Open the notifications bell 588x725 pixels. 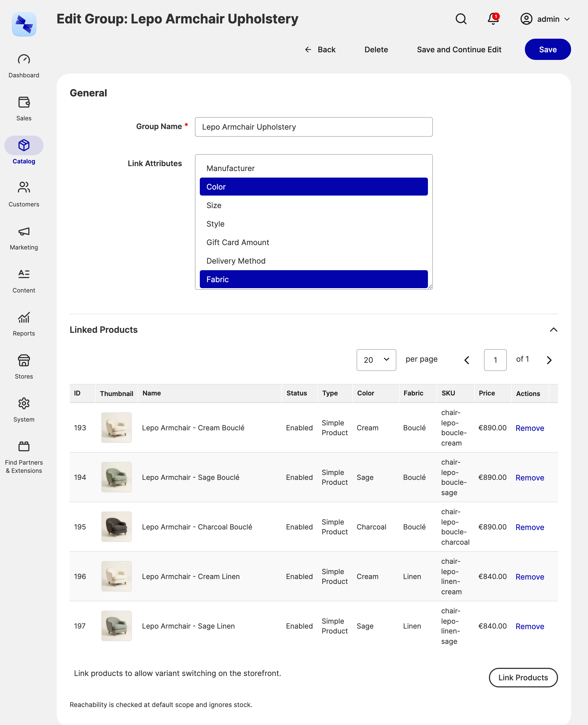click(494, 19)
